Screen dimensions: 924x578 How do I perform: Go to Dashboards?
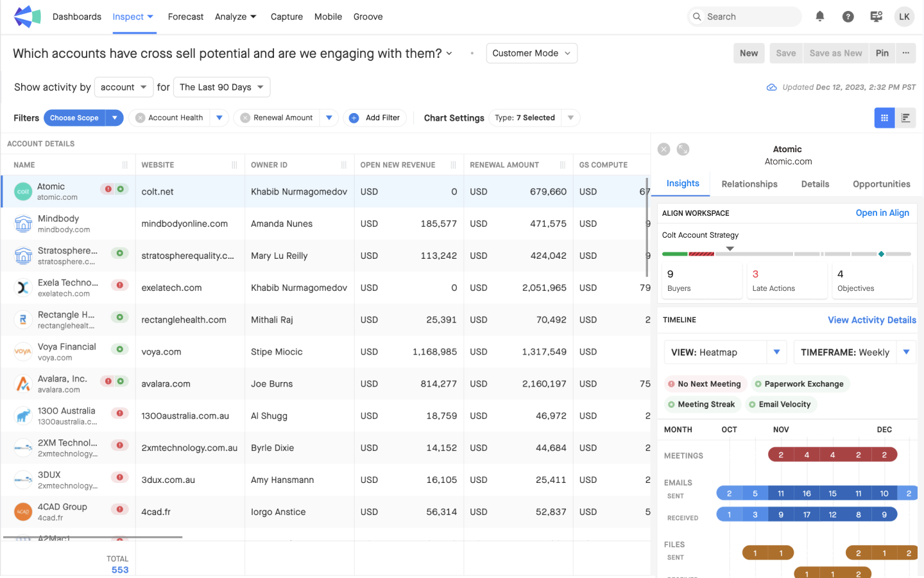77,17
